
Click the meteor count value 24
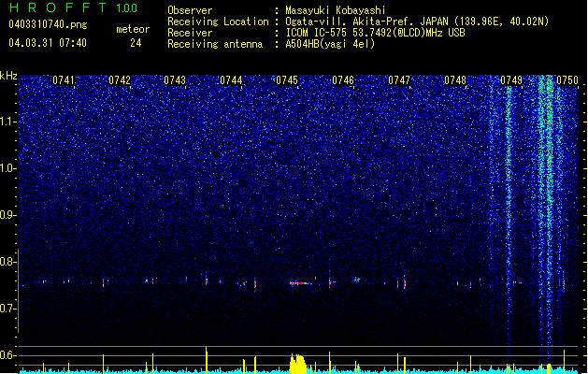pos(136,43)
